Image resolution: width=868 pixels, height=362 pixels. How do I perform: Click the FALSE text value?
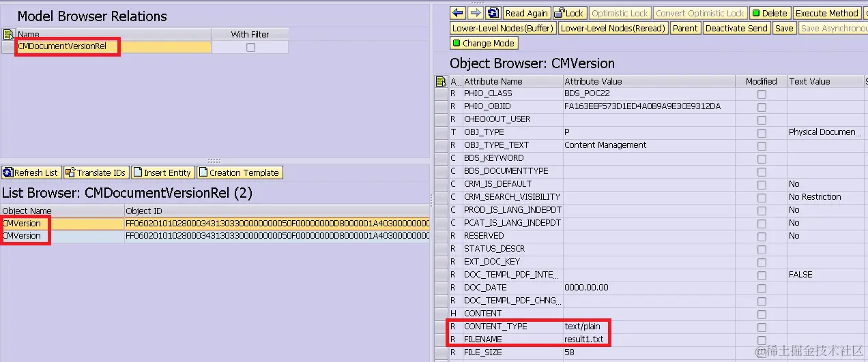pos(800,275)
